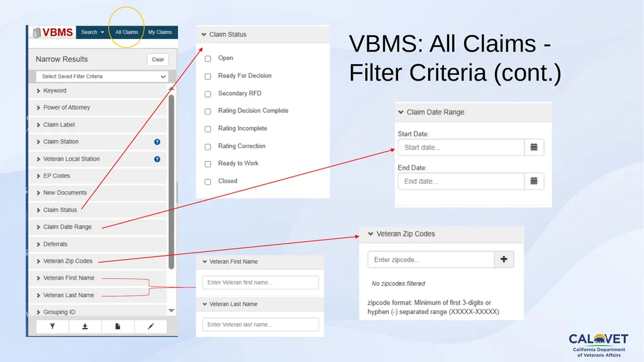Image resolution: width=644 pixels, height=362 pixels.
Task: Check the Ready For Decision checkbox
Action: pos(208,77)
